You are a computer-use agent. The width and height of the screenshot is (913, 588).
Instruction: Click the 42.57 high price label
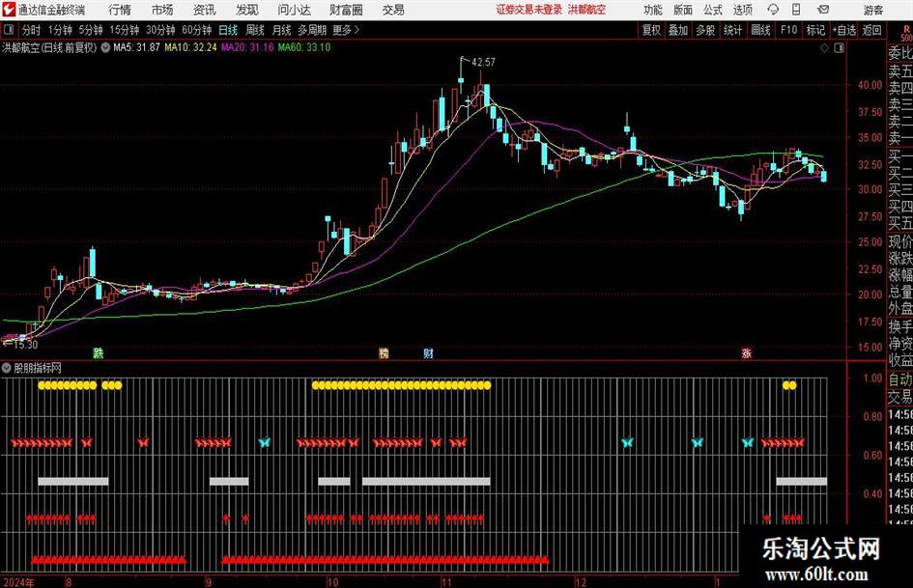[483, 62]
